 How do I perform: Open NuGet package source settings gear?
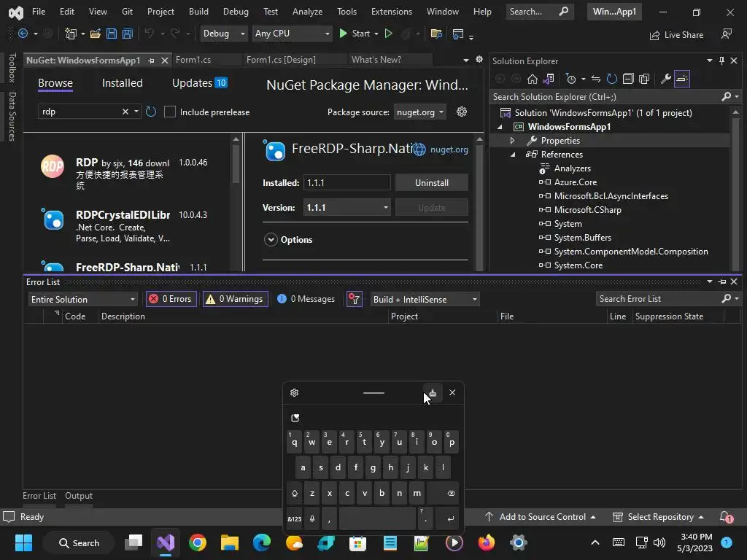click(x=462, y=112)
